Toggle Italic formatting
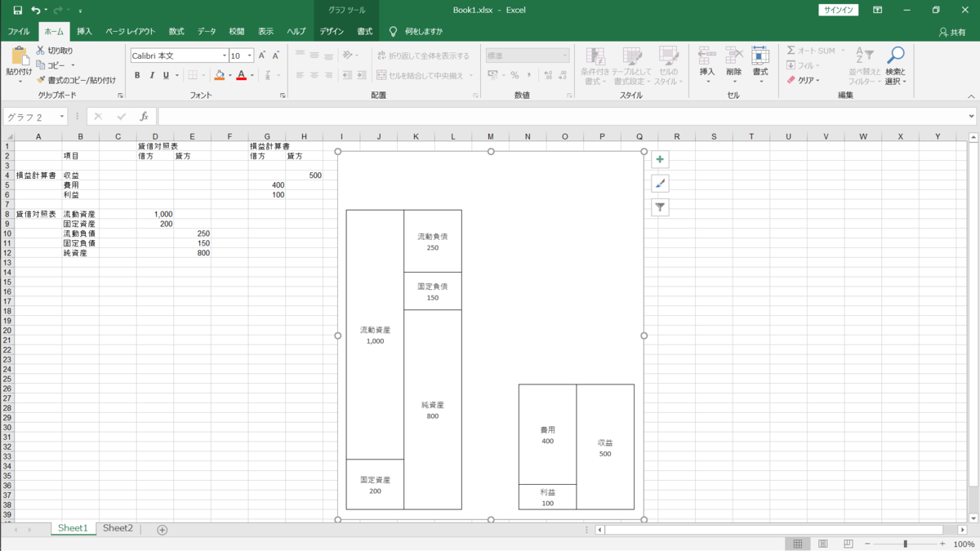 tap(151, 75)
